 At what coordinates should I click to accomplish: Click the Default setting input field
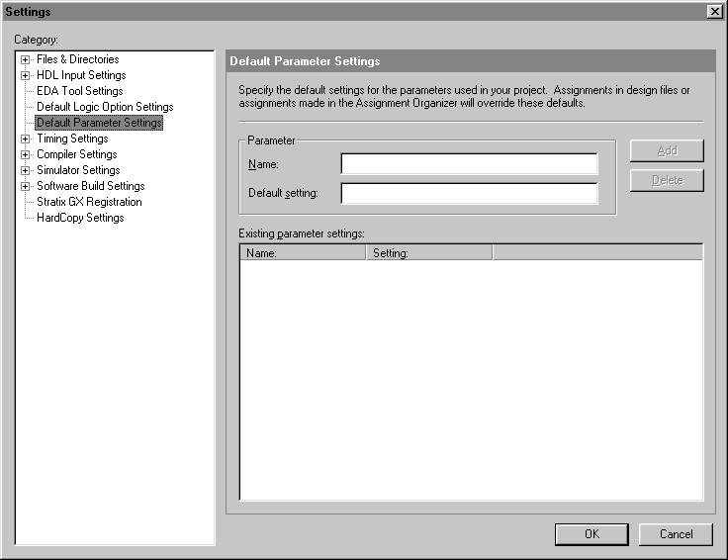469,193
